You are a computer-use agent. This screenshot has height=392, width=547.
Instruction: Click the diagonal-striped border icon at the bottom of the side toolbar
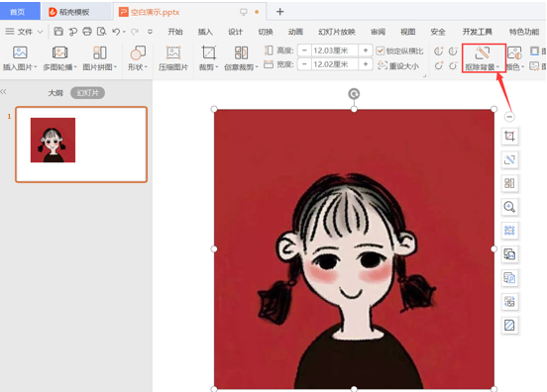click(x=509, y=325)
